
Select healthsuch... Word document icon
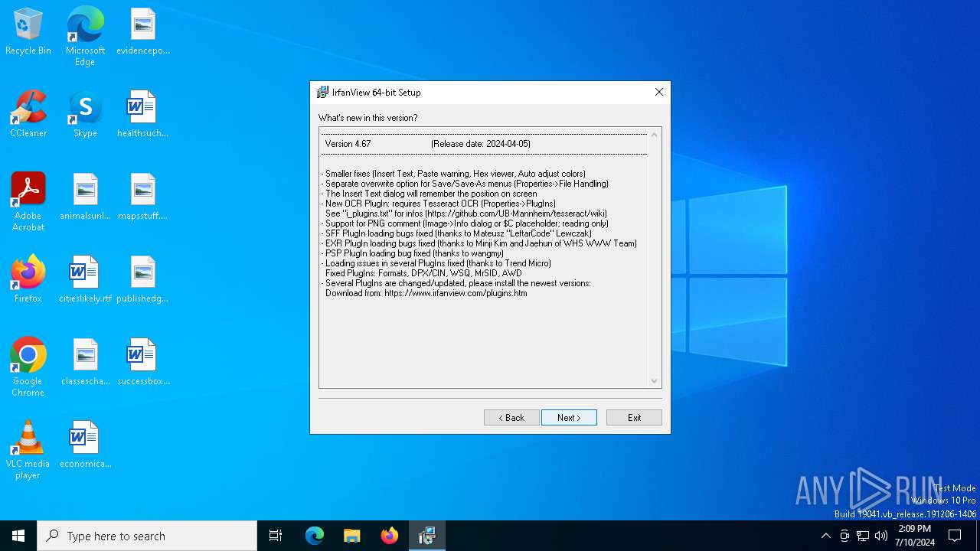142,114
